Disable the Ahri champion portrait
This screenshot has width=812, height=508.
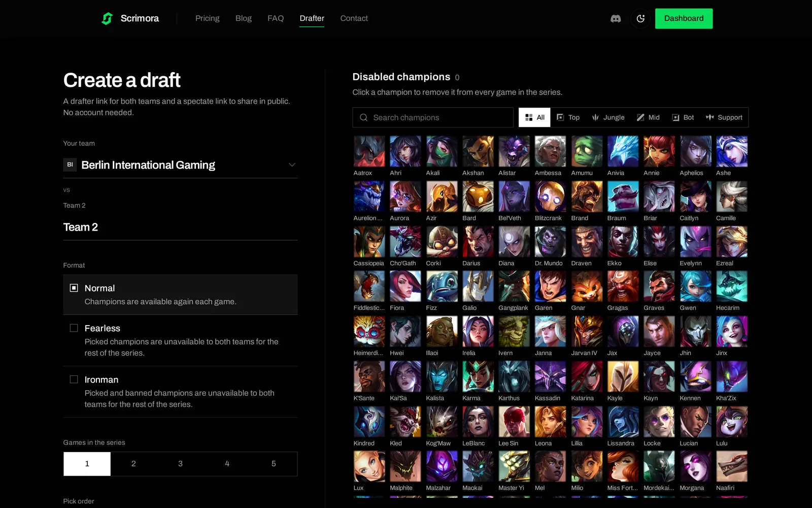(405, 151)
